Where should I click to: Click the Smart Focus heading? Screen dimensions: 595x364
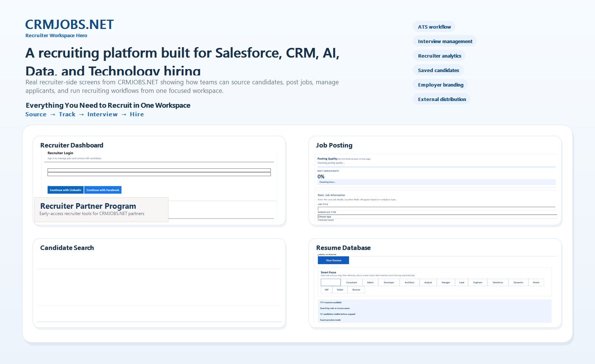pos(328,272)
